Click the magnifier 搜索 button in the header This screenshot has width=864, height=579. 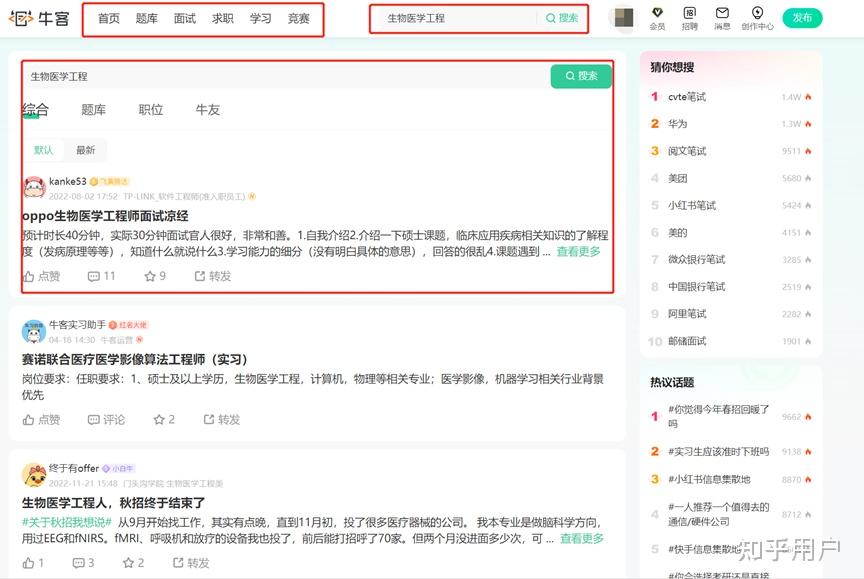pos(561,18)
